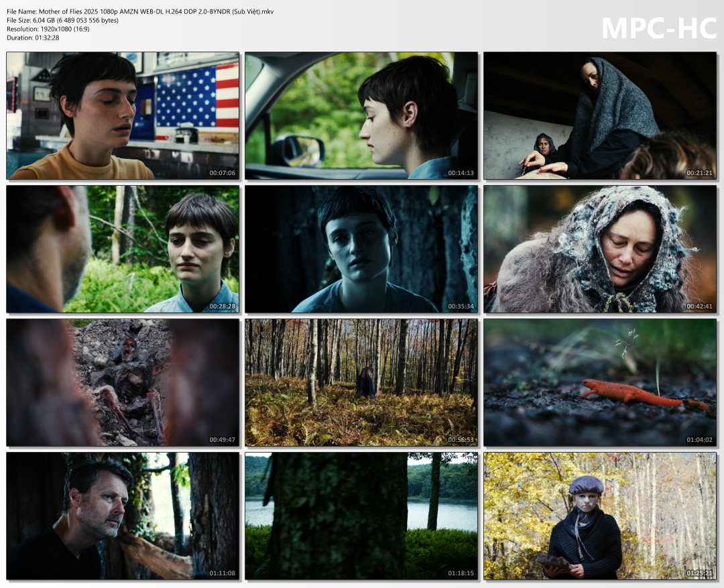Viewport: 724px width, 588px height.
Task: Select the lake tree trunk thumbnail 01:18:15
Action: 361,516
